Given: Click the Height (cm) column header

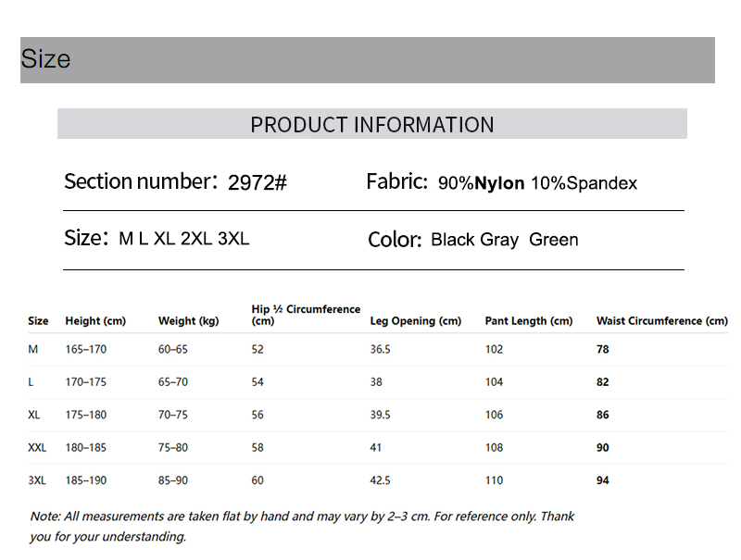Looking at the screenshot, I should pos(95,321).
